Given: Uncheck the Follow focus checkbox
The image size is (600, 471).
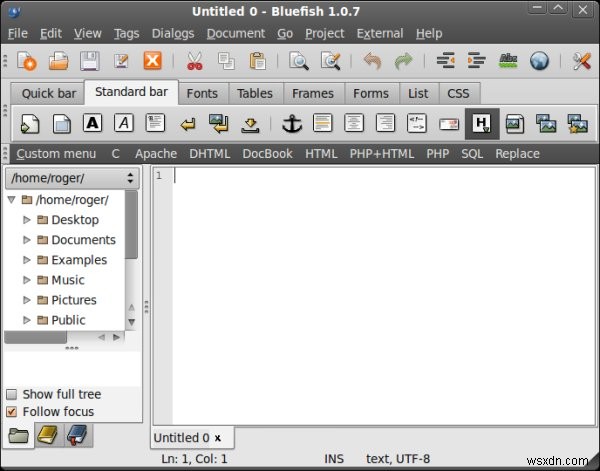Looking at the screenshot, I should coord(12,412).
